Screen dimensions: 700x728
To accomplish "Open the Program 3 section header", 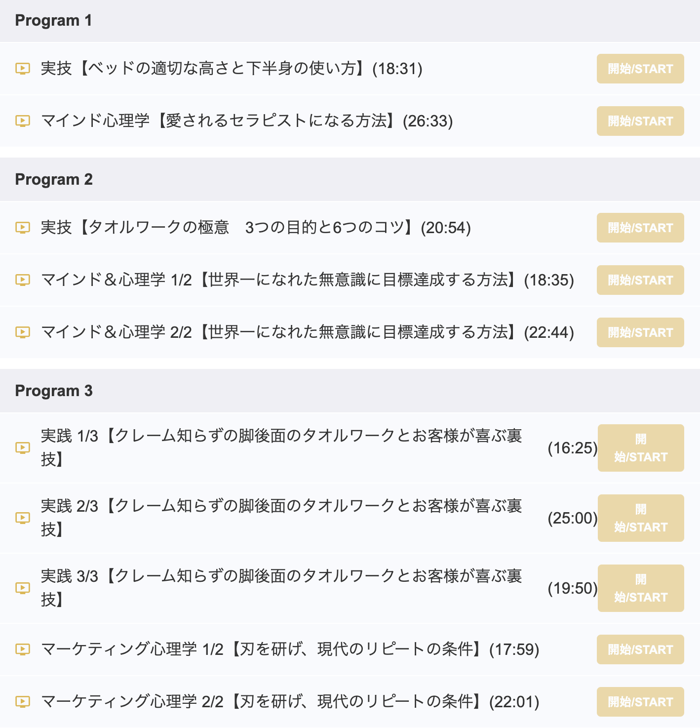I will point(350,391).
